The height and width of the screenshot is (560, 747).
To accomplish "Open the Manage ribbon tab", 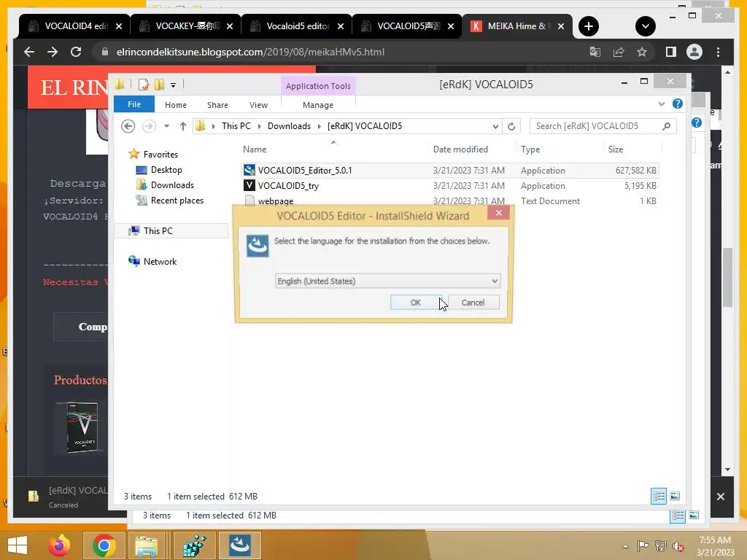I will [x=318, y=105].
